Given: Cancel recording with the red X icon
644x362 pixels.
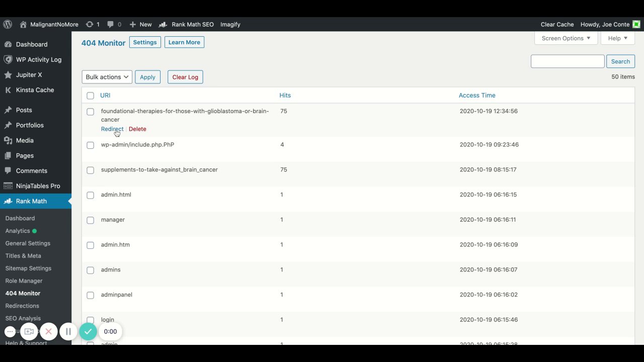Looking at the screenshot, I should (48, 331).
